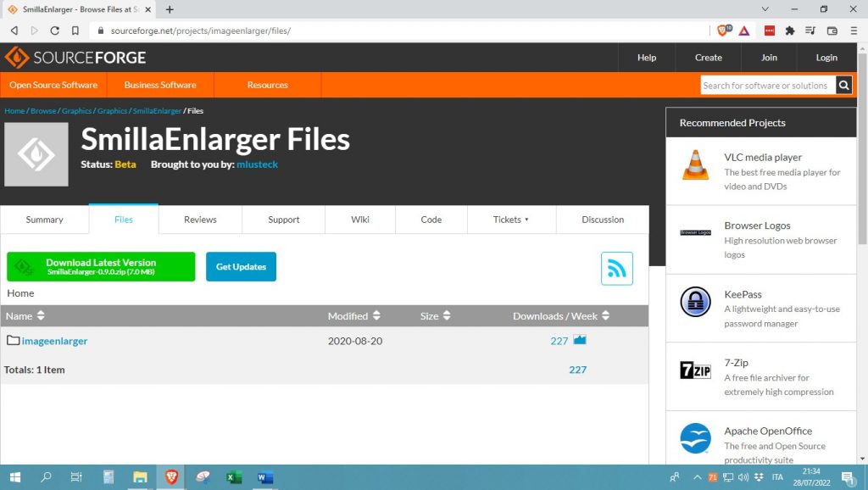Click the VLC media player cone icon
This screenshot has height=490, width=868.
click(x=695, y=165)
